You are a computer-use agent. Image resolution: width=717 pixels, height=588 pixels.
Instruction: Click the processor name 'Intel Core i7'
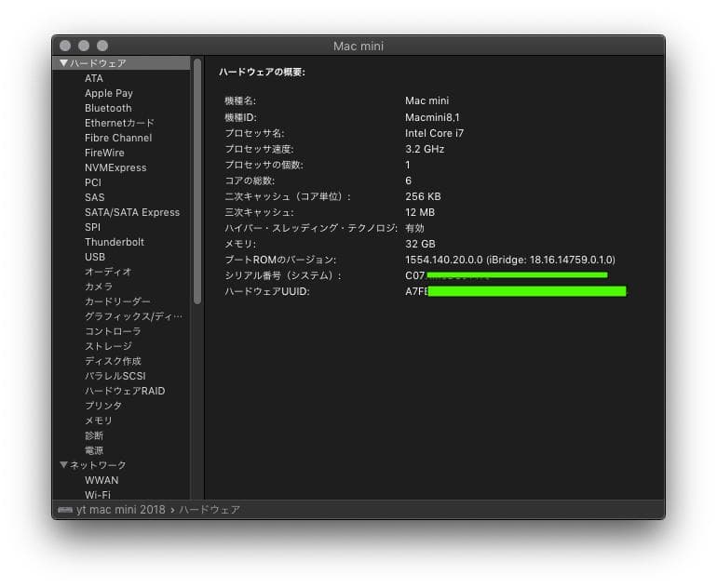coord(435,133)
